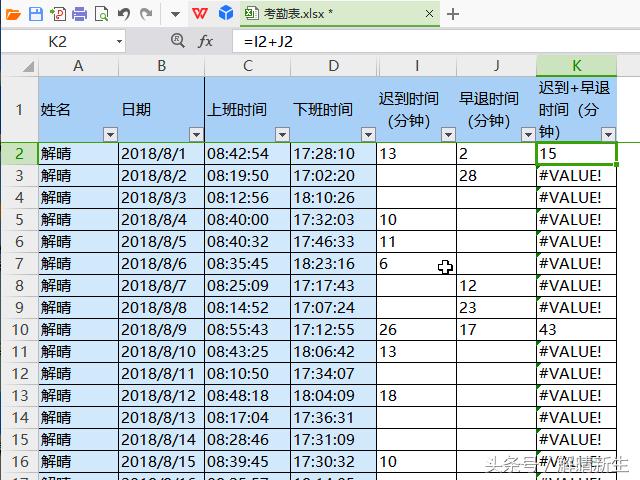Select column C header
The height and width of the screenshot is (480, 640).
248,66
